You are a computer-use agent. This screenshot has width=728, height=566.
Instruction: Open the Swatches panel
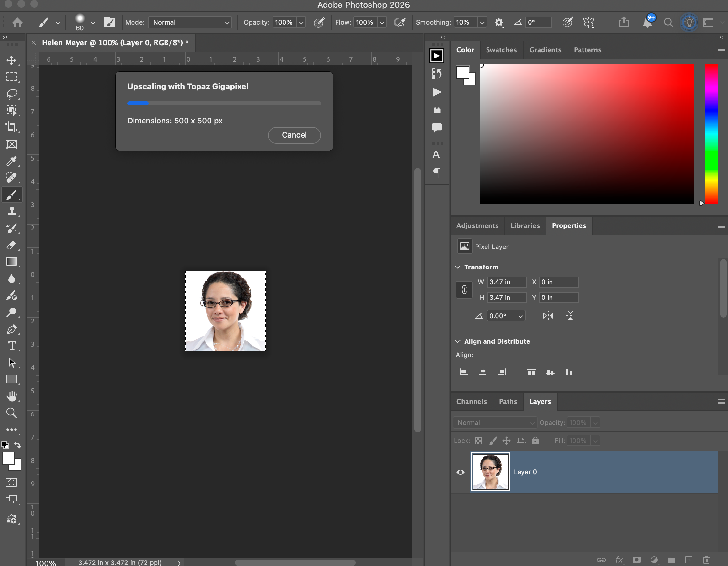click(x=501, y=50)
